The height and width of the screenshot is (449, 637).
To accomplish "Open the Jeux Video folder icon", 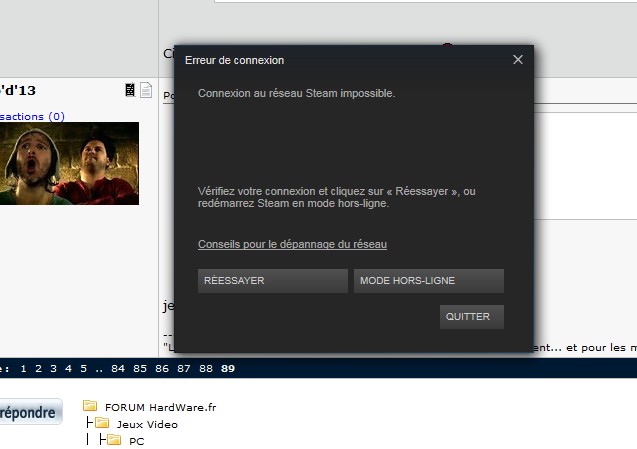I will 102,423.
